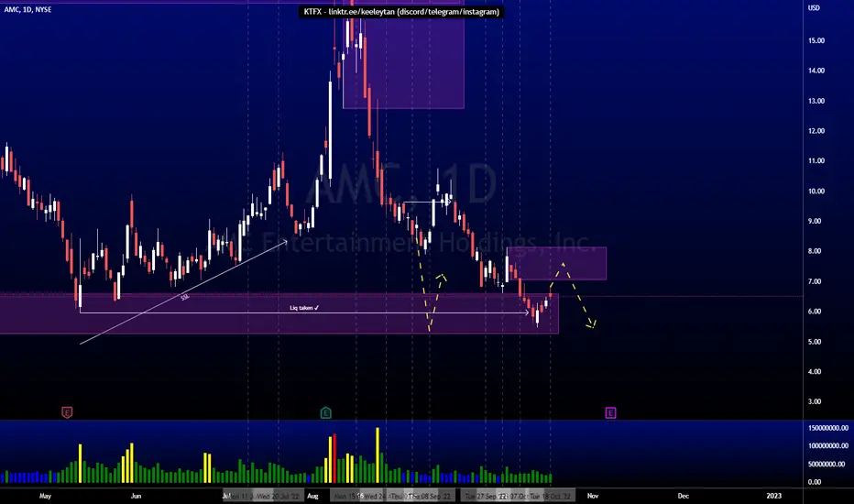The width and height of the screenshot is (854, 504).
Task: Click the 8.00 price scale label
Action: click(x=815, y=251)
